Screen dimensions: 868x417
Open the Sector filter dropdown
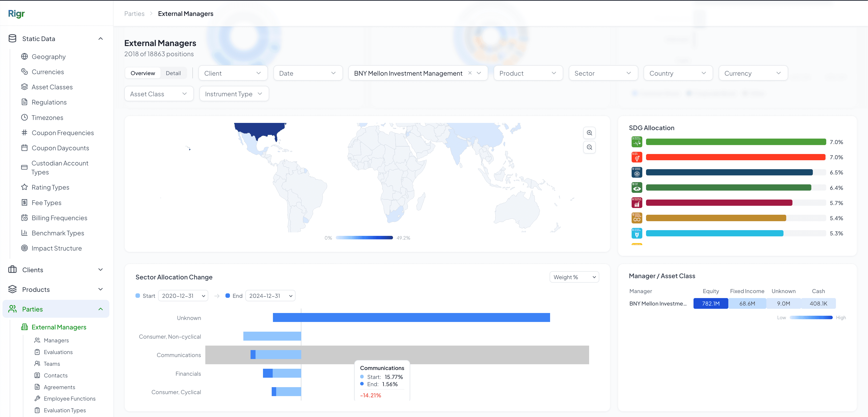[603, 73]
